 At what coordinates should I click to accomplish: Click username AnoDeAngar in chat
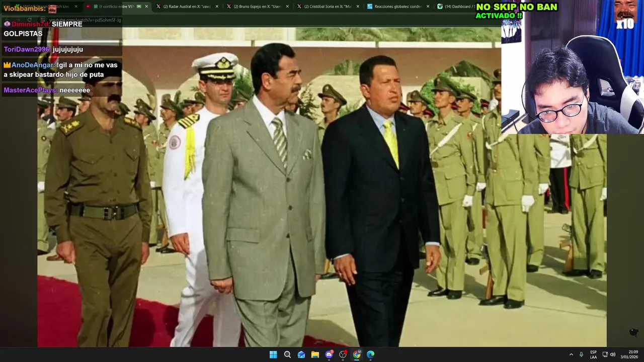pos(33,65)
